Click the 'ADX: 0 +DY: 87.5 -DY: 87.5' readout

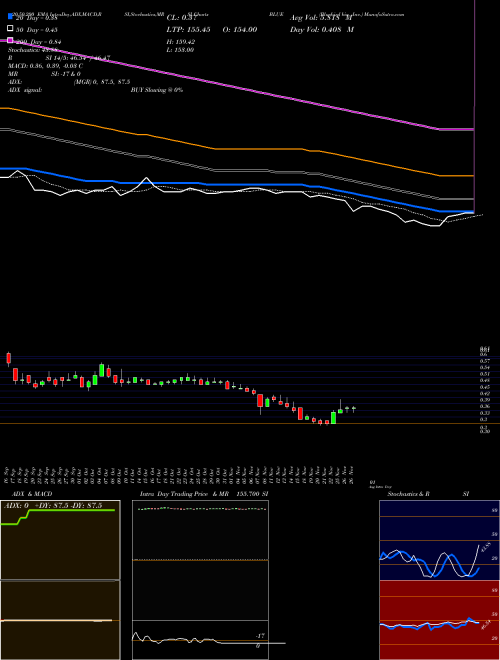pos(53,506)
